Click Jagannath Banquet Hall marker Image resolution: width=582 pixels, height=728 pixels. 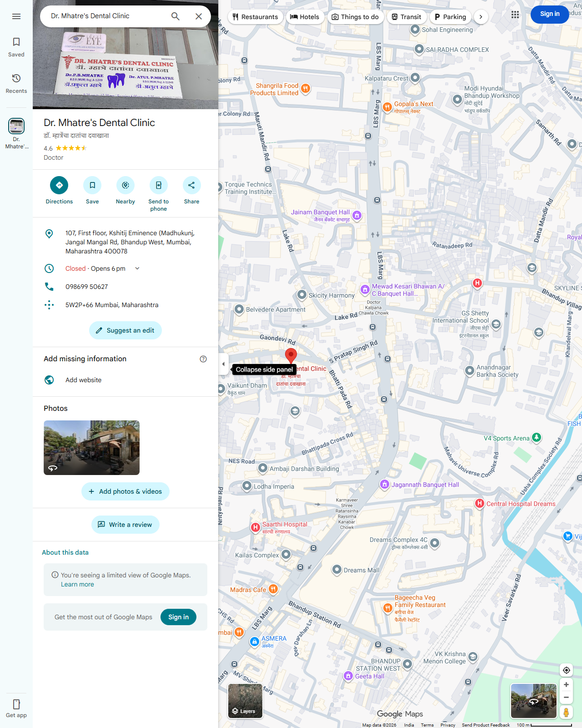[384, 484]
